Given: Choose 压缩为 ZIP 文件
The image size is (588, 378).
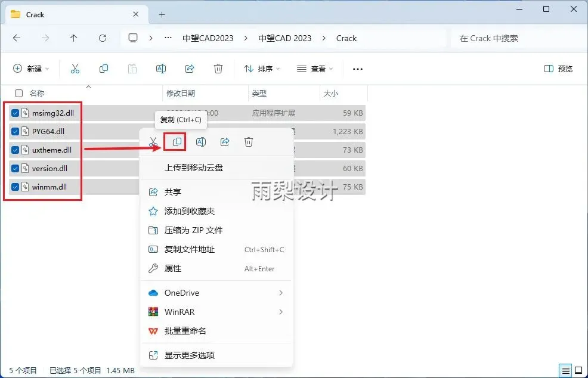Looking at the screenshot, I should tap(216, 230).
